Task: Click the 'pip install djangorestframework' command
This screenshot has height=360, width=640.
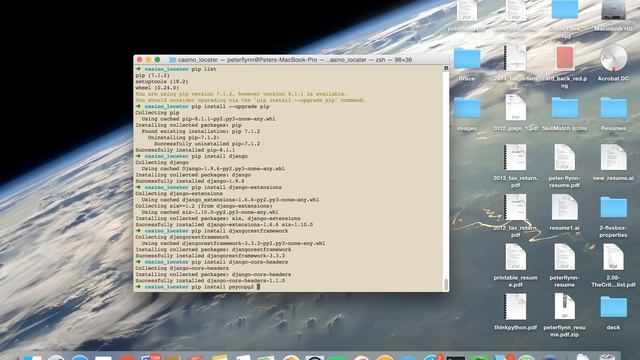Action: pos(212,231)
